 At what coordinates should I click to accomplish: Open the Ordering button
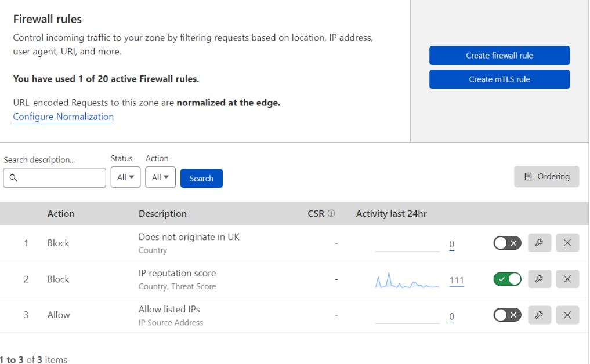(x=546, y=176)
